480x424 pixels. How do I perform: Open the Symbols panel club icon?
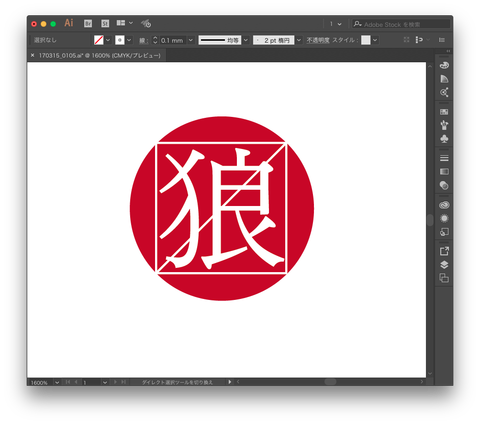tap(444, 139)
